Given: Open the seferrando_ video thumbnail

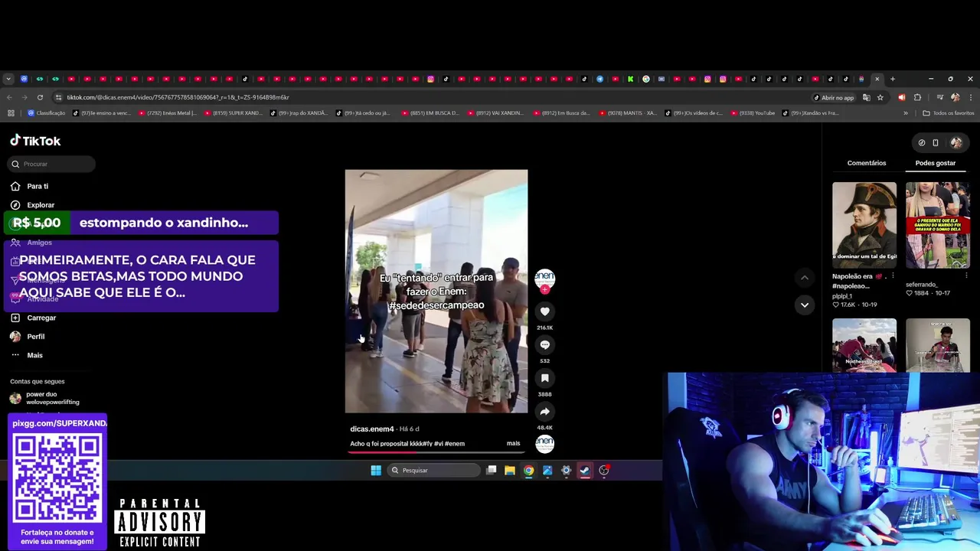Looking at the screenshot, I should click(x=938, y=225).
